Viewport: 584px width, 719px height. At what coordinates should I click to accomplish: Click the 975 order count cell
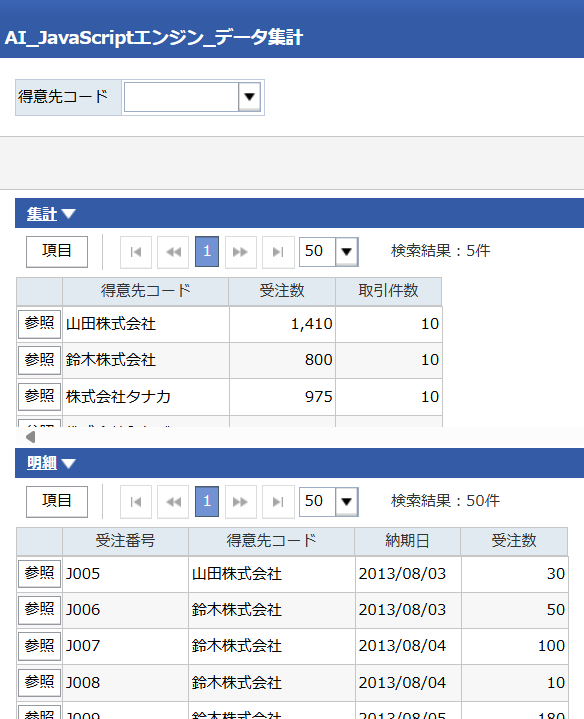[282, 397]
